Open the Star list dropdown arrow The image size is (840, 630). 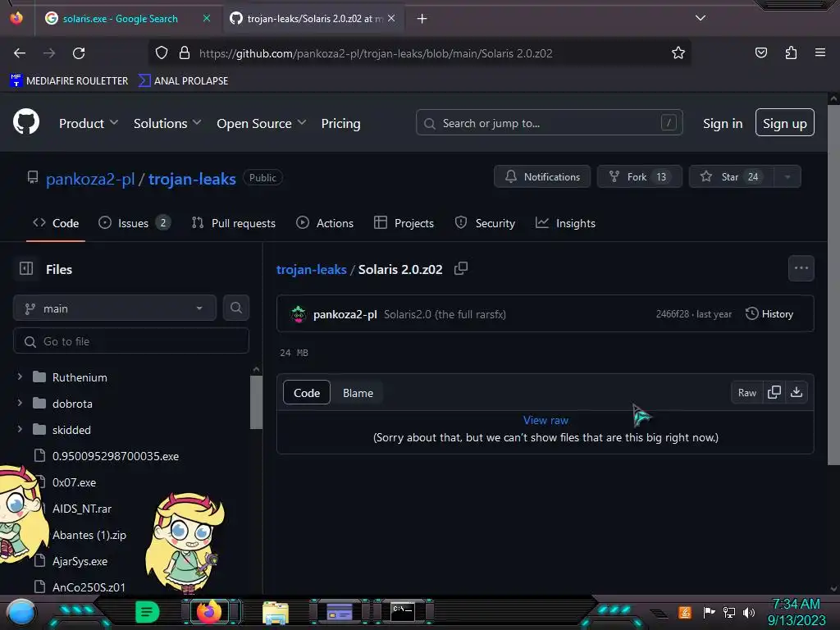tap(787, 177)
